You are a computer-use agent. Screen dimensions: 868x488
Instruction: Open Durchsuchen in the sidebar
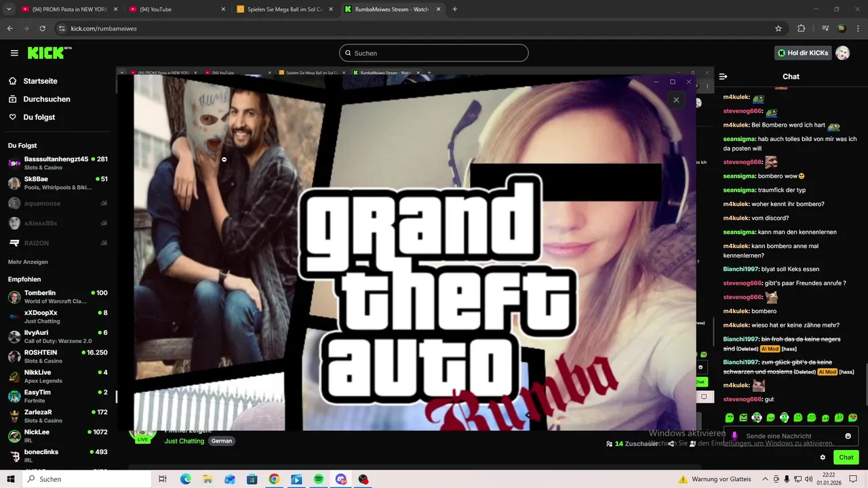(39, 99)
